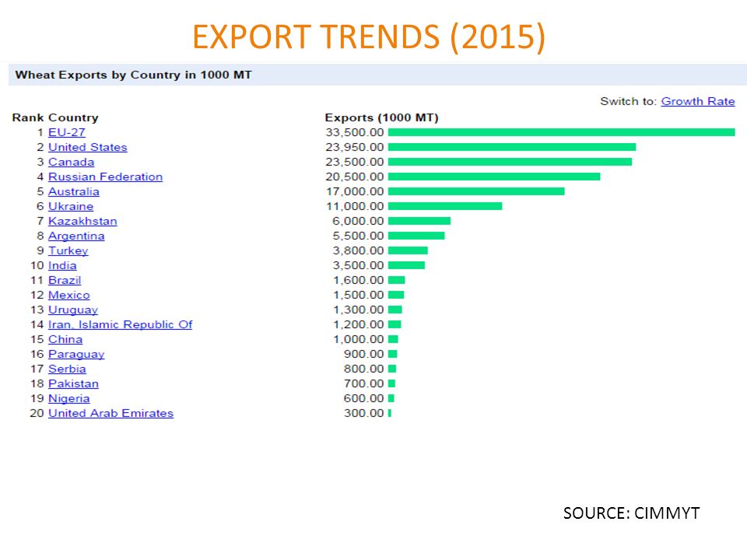Open the Russian Federation link
The image size is (747, 560).
[x=105, y=177]
